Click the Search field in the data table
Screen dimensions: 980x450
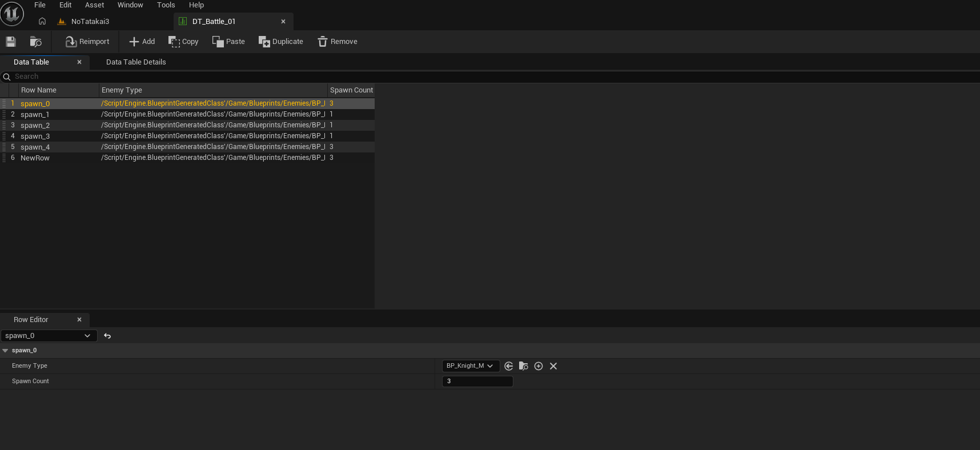491,77
